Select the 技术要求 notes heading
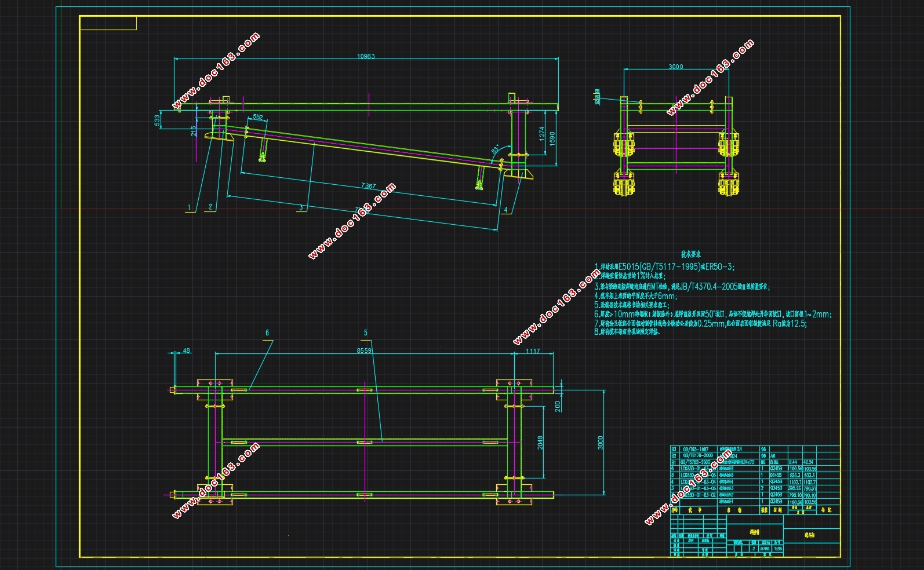The height and width of the screenshot is (570, 924). [x=691, y=254]
